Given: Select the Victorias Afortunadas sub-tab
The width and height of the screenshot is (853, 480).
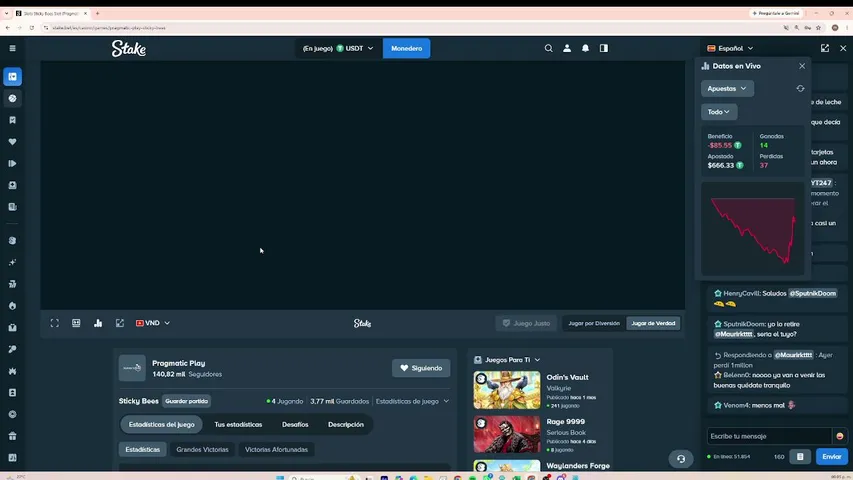Looking at the screenshot, I should click(276, 450).
